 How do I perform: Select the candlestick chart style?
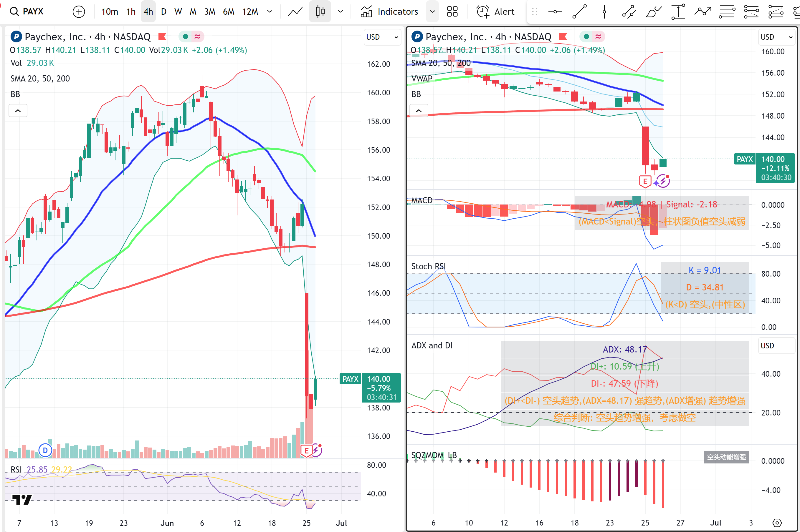[x=320, y=12]
